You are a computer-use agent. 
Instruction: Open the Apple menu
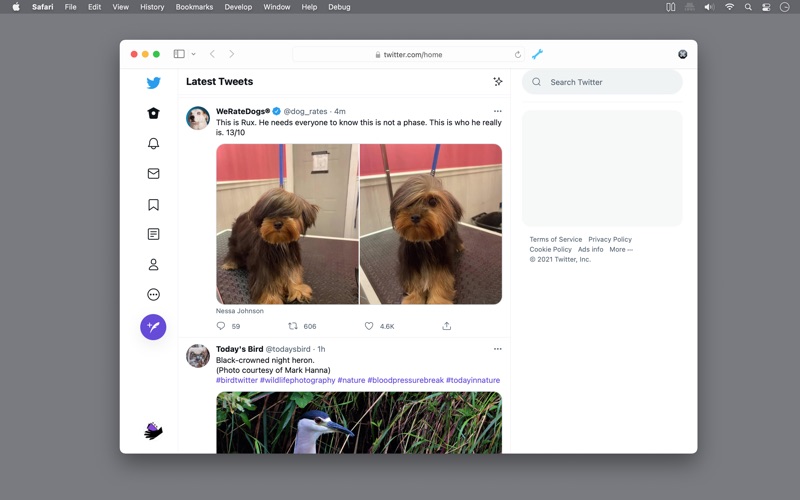(x=16, y=7)
